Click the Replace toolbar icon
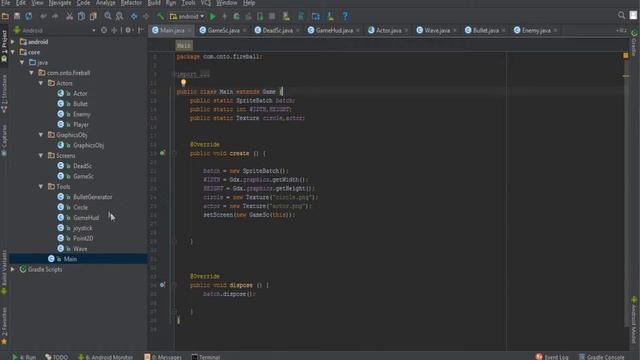640x360 pixels. (x=119, y=16)
